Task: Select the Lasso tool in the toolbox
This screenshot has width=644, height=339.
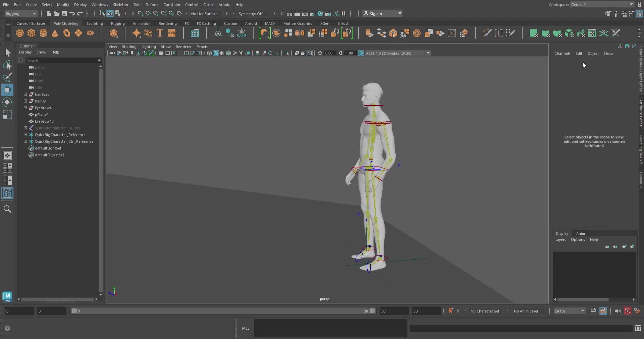Action: click(x=8, y=65)
